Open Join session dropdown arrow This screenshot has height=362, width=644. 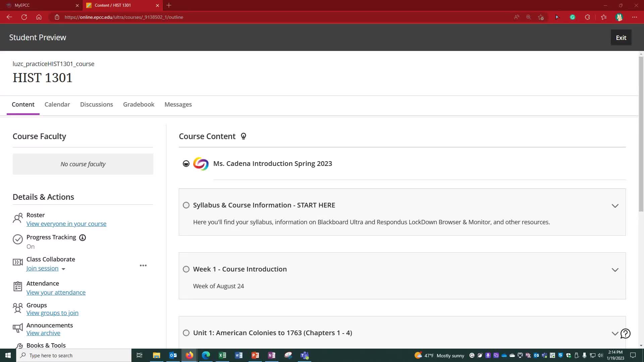tap(63, 269)
